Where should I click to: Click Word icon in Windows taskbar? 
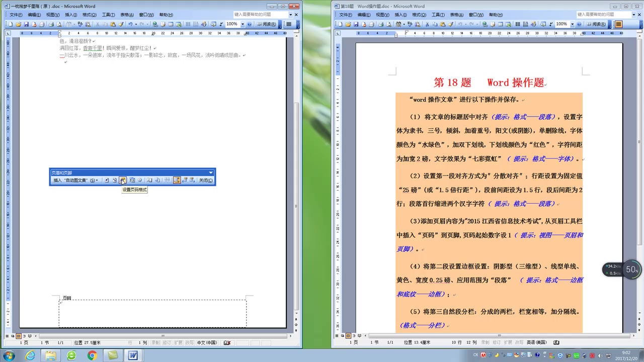133,355
